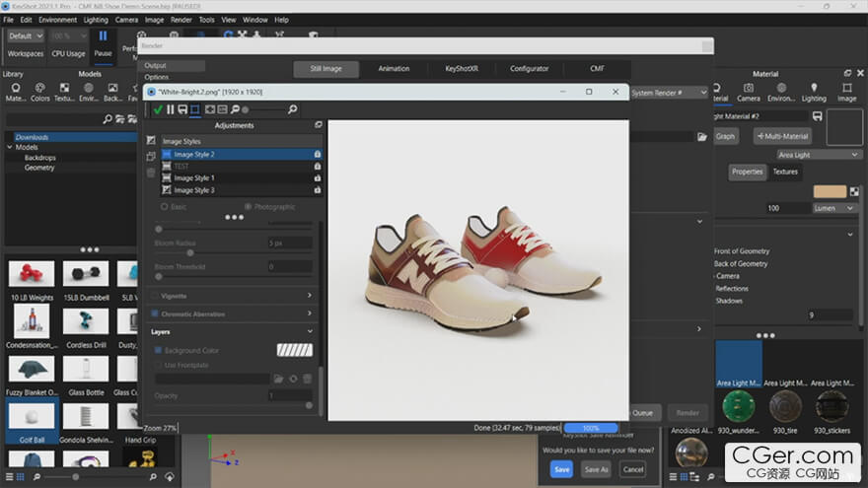Collapse the Layers section

tap(310, 331)
